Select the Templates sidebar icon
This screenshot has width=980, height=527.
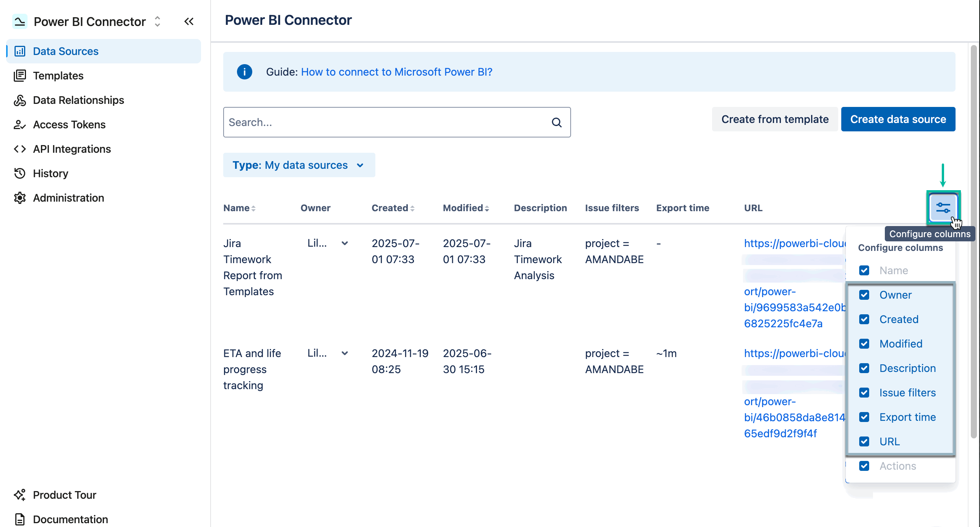pyautogui.click(x=20, y=75)
